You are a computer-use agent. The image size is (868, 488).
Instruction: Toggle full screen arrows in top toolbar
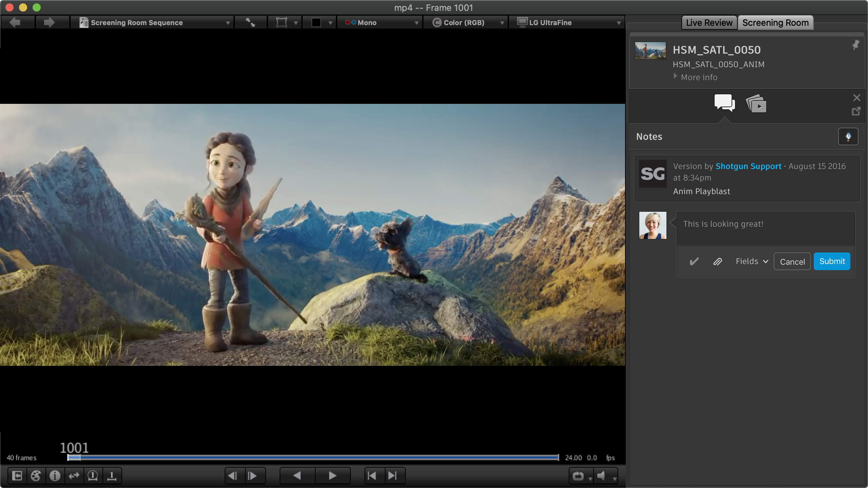click(250, 23)
